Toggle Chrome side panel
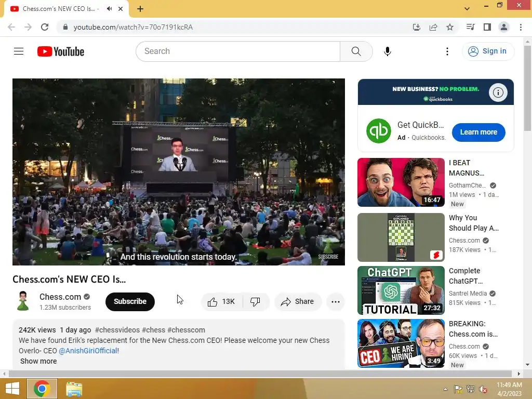 (x=487, y=27)
